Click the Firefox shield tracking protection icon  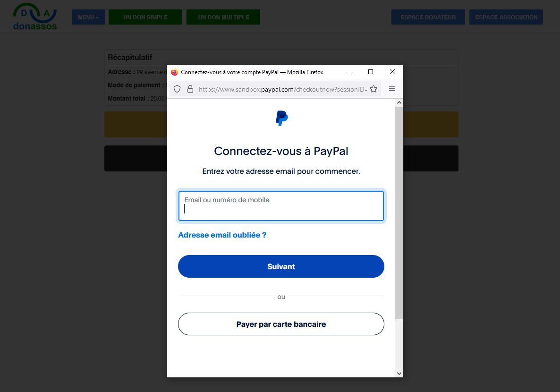click(177, 89)
